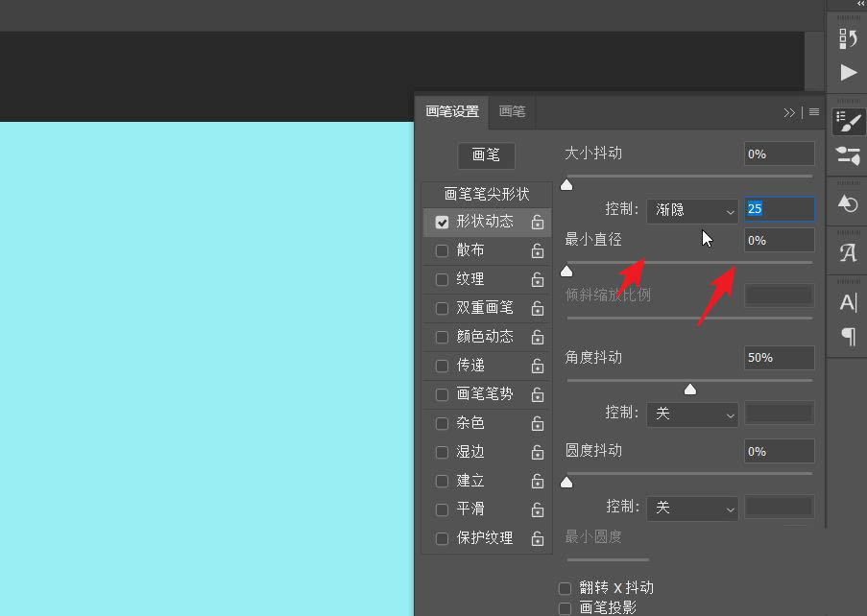867x616 pixels.
Task: Switch to the 画笔 tab
Action: point(512,111)
